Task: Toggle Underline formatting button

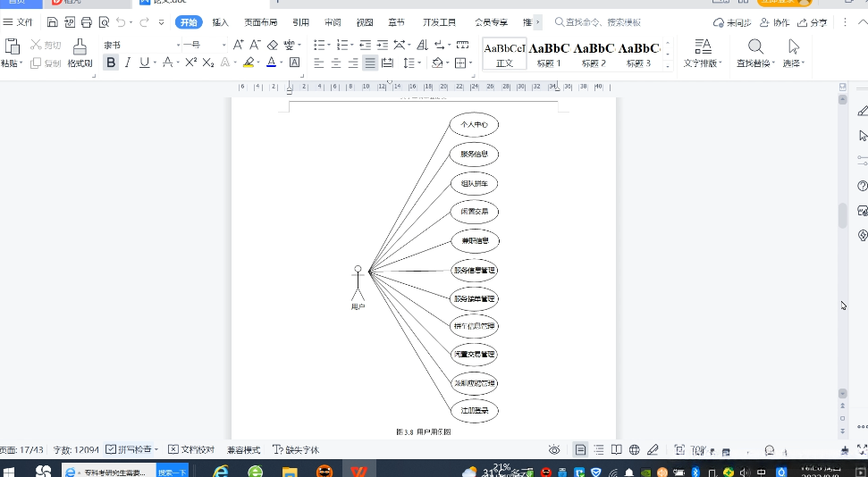Action: (x=144, y=63)
